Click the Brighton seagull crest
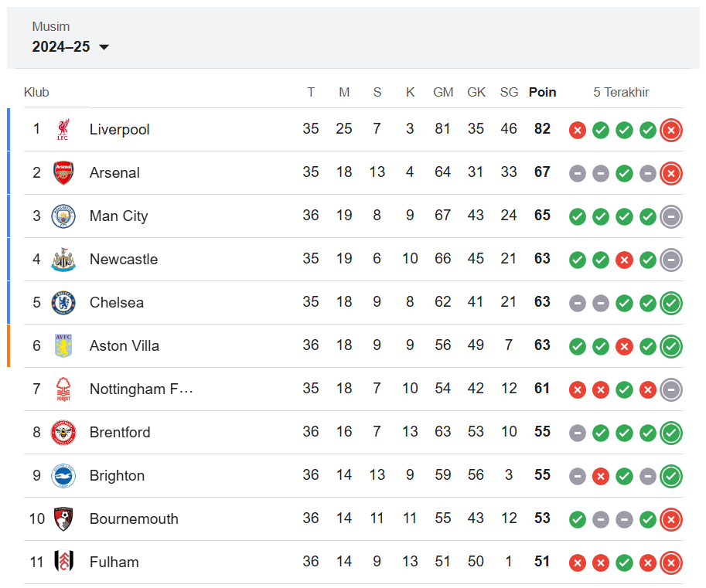Screen dimensions: 706x588 (x=63, y=475)
